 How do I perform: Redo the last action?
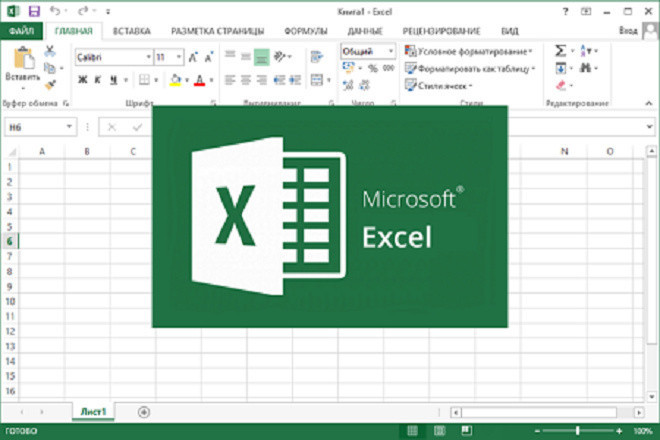click(x=83, y=11)
